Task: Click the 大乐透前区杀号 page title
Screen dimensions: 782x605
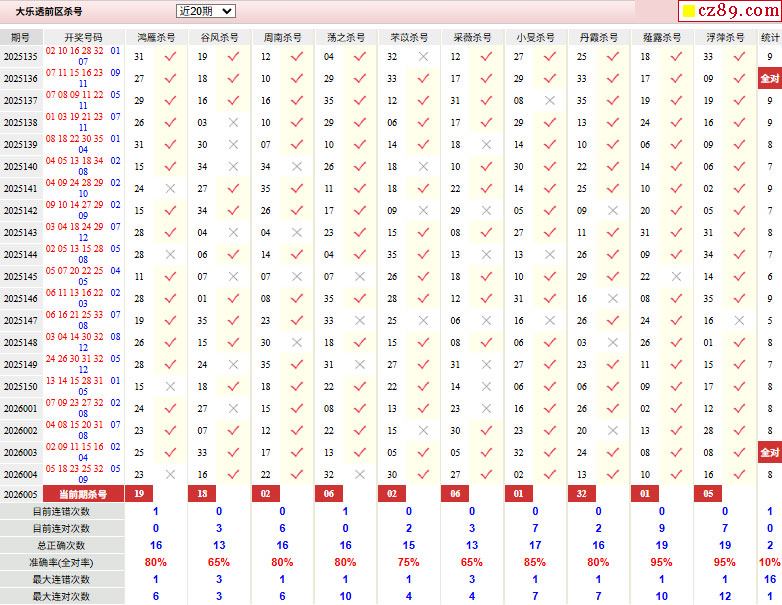Action: pyautogui.click(x=49, y=11)
